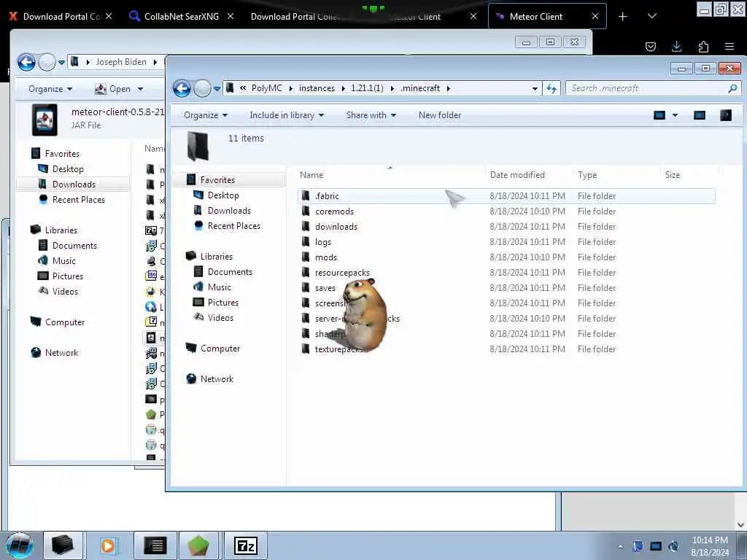Open PolyMC launcher taskbar icon
The height and width of the screenshot is (560, 747).
point(198,545)
